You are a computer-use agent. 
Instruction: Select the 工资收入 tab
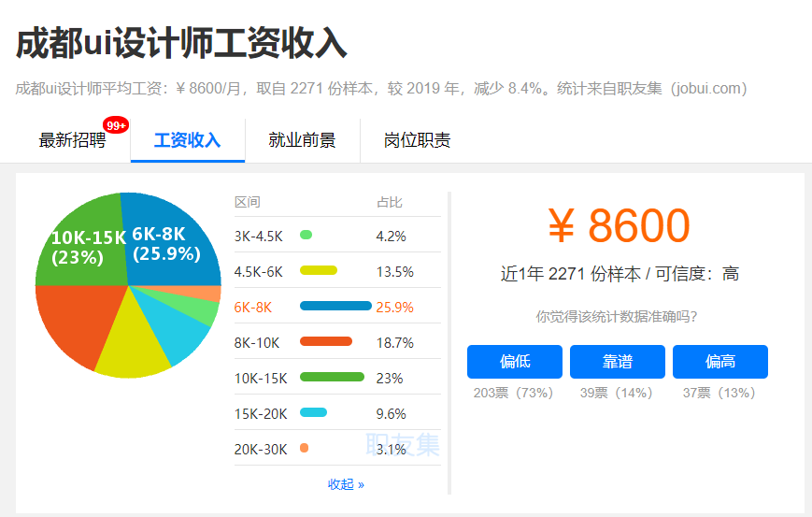[188, 140]
